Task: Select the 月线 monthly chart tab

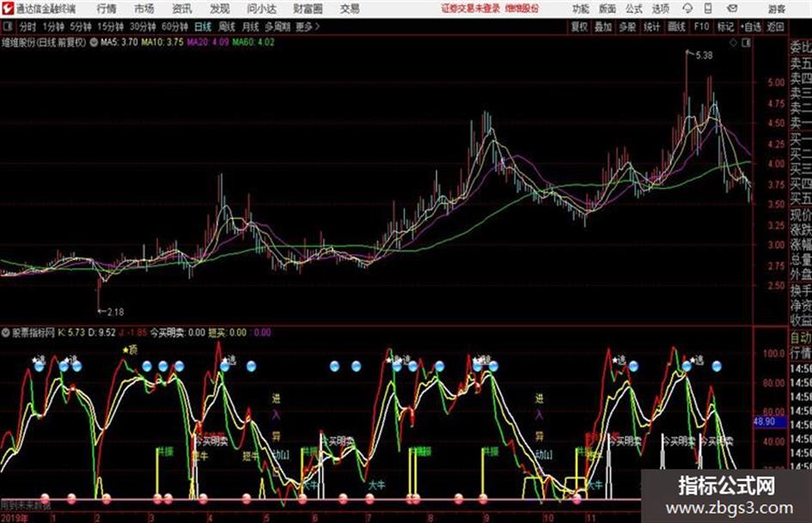Action: [x=251, y=27]
